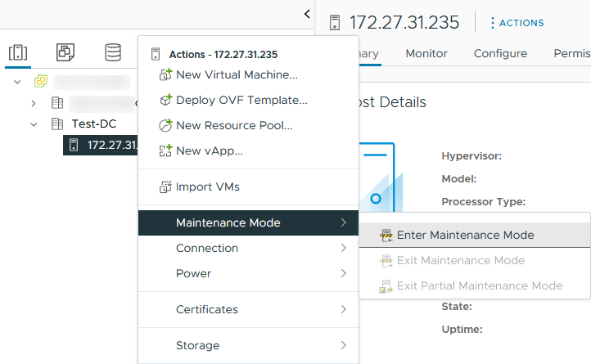Click the New Virtual Machine icon
The height and width of the screenshot is (364, 591).
point(165,74)
